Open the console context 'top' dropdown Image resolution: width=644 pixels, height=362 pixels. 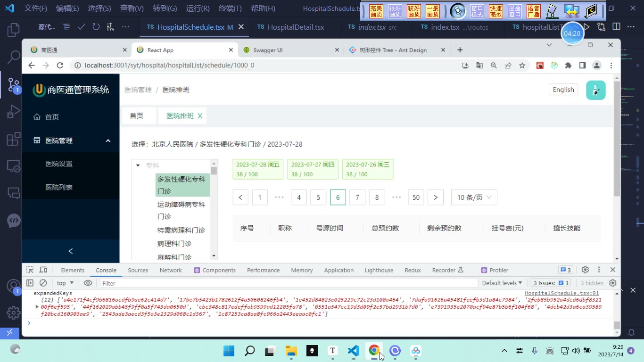point(66,283)
